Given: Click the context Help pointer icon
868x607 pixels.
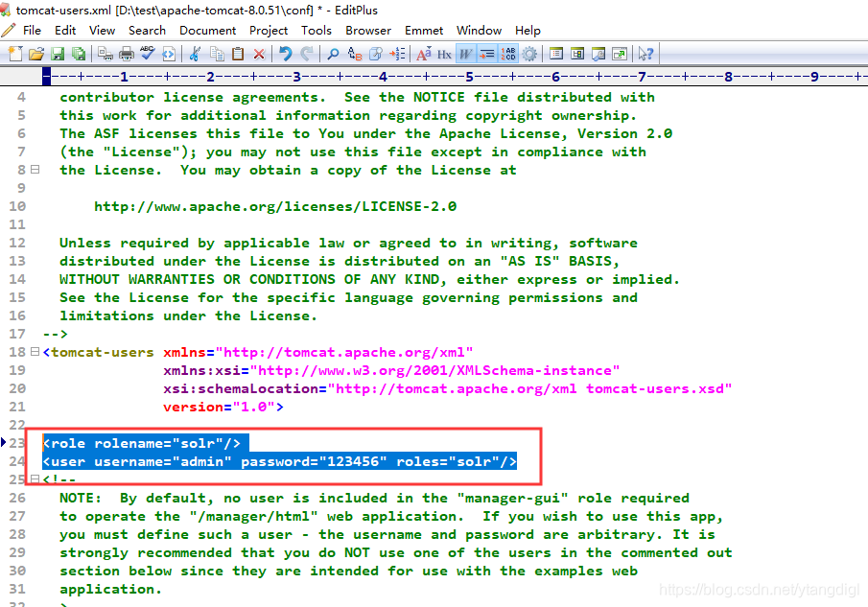Looking at the screenshot, I should (645, 54).
